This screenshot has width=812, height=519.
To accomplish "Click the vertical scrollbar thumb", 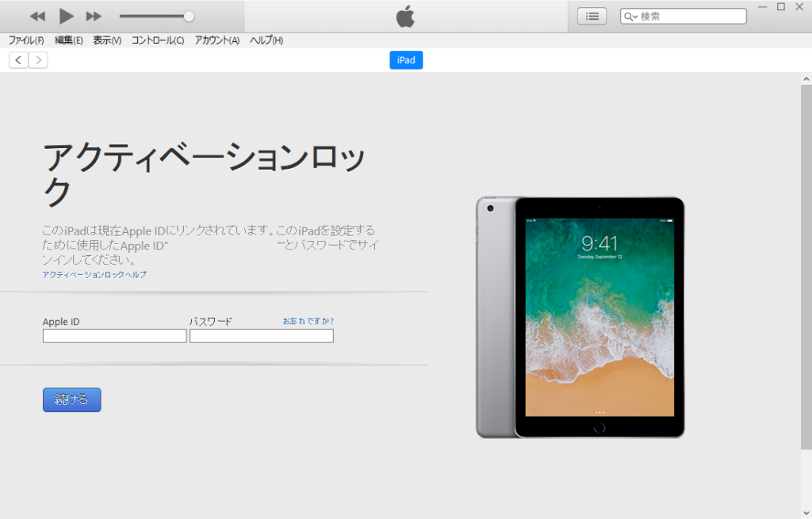I will 806,267.
